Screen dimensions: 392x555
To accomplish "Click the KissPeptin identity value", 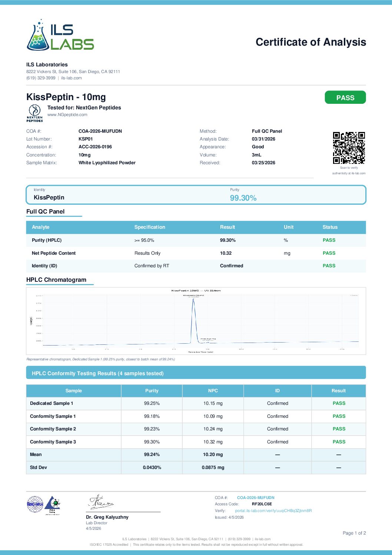I will coord(49,198).
